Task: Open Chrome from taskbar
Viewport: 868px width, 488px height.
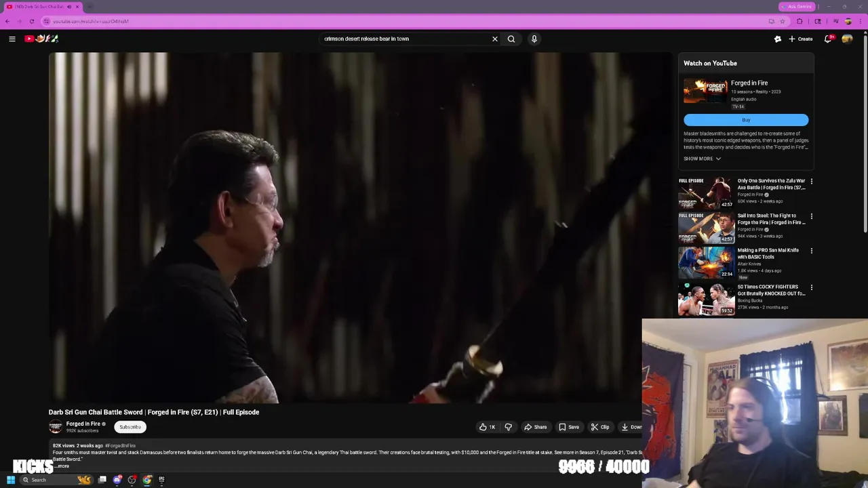Action: [146, 480]
